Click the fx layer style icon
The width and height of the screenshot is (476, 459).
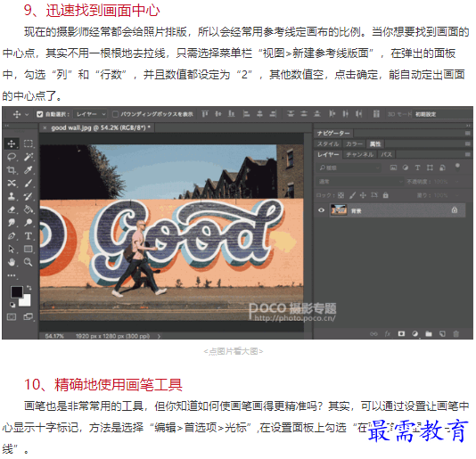click(x=388, y=333)
